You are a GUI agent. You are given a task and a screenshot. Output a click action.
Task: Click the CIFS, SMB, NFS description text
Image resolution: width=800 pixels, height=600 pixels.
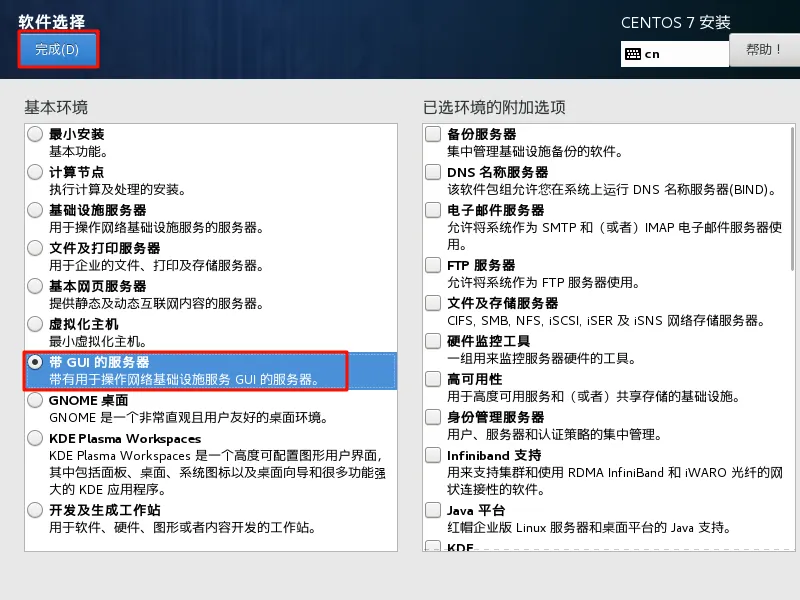pyautogui.click(x=606, y=321)
